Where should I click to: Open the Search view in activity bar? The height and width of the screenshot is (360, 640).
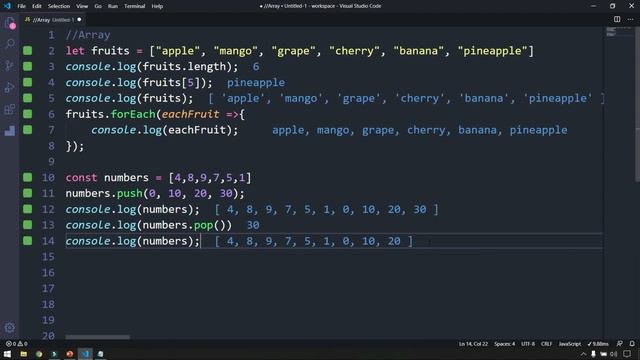pyautogui.click(x=10, y=44)
